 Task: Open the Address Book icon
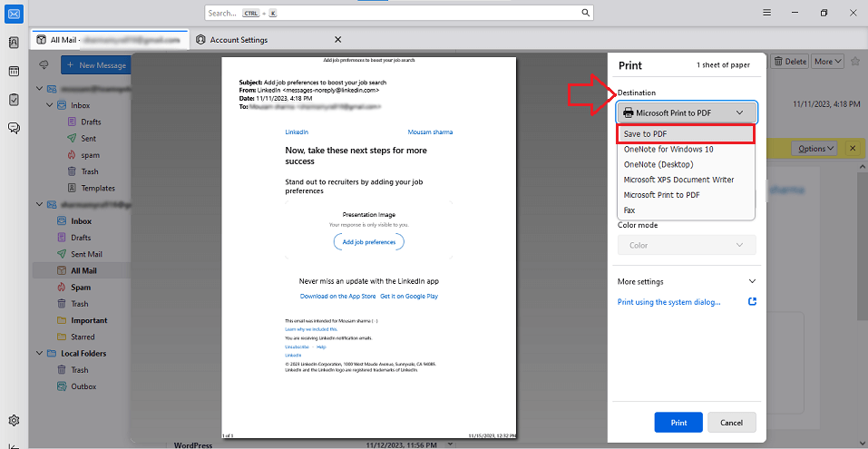[x=14, y=42]
